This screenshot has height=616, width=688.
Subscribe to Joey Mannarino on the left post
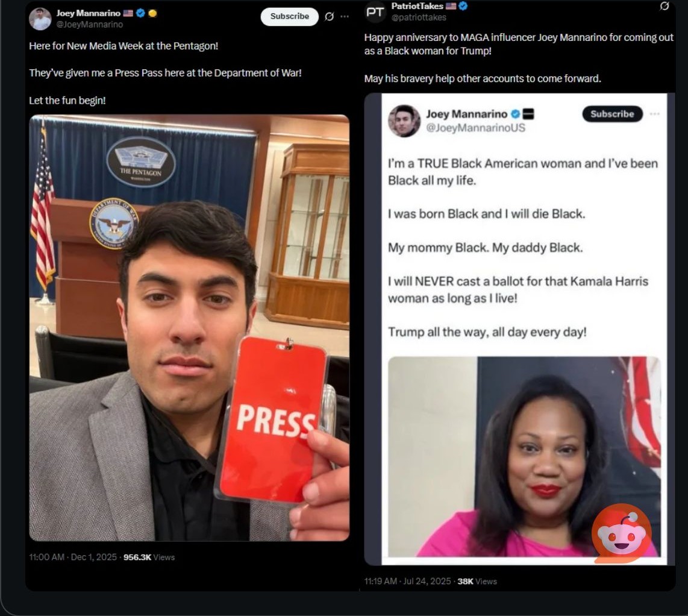pos(289,17)
